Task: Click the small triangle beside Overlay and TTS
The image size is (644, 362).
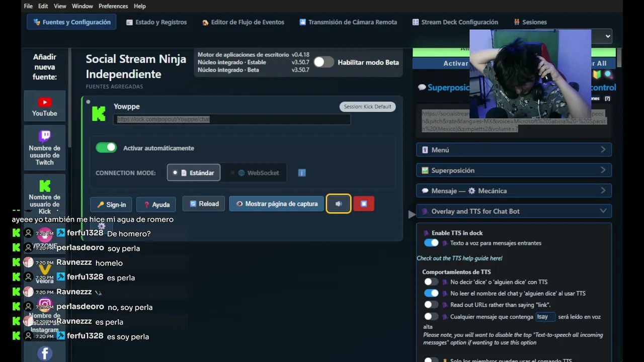Action: pyautogui.click(x=412, y=215)
